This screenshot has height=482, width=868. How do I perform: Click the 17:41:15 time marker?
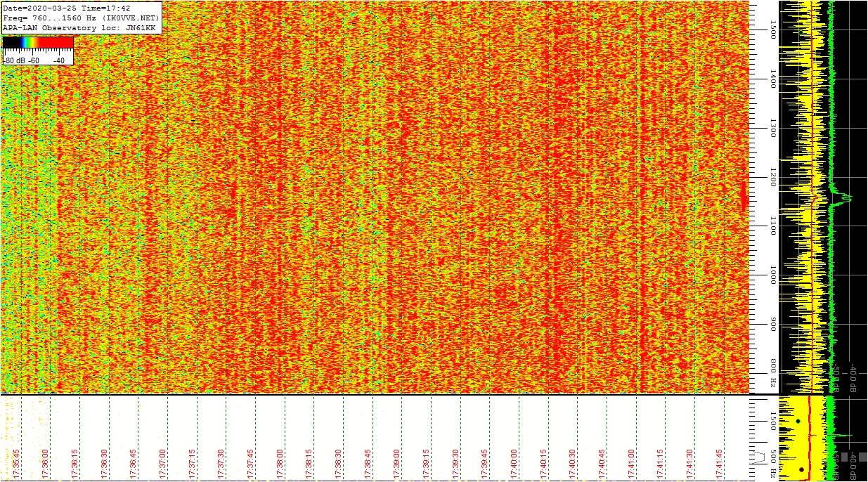point(660,463)
